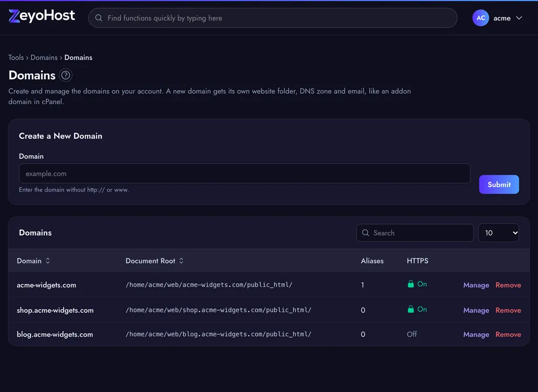Click the green lock icon for acme-widgets.com
This screenshot has width=538, height=392.
[x=410, y=284]
